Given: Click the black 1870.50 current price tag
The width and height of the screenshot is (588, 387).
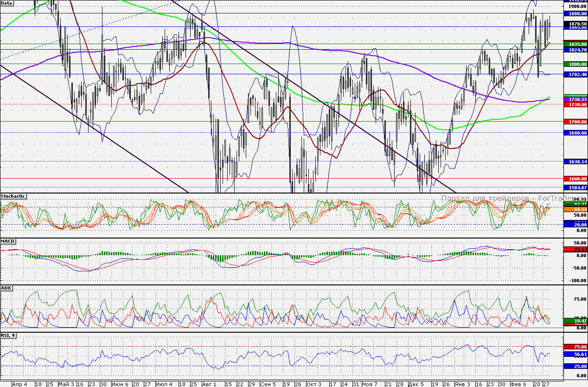Looking at the screenshot, I should point(575,24).
